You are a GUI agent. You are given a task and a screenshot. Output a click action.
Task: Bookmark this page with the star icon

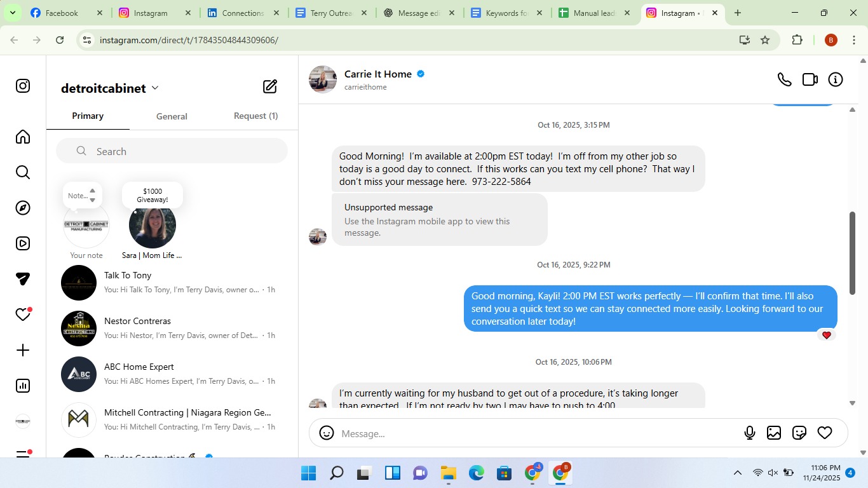(765, 40)
